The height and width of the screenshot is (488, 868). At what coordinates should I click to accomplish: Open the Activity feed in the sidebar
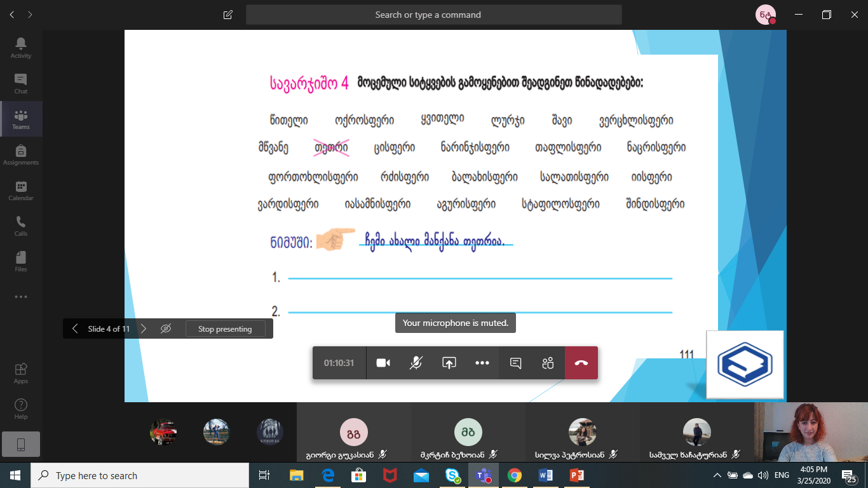[21, 48]
